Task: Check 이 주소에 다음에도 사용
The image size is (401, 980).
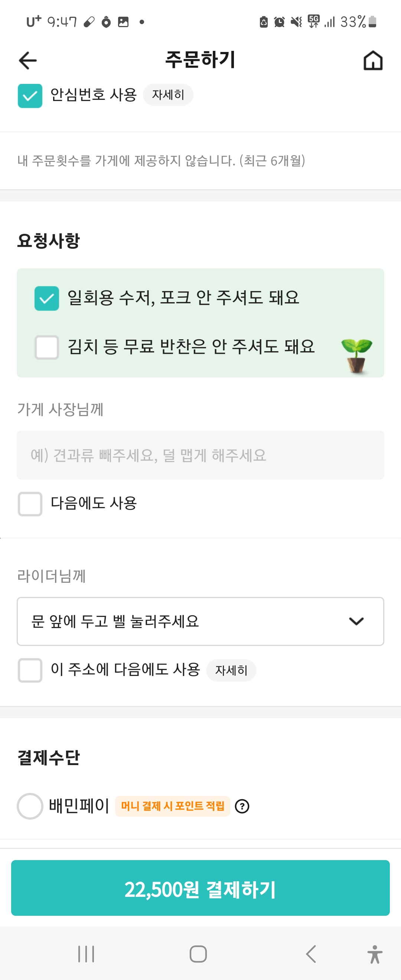Action: [x=30, y=670]
